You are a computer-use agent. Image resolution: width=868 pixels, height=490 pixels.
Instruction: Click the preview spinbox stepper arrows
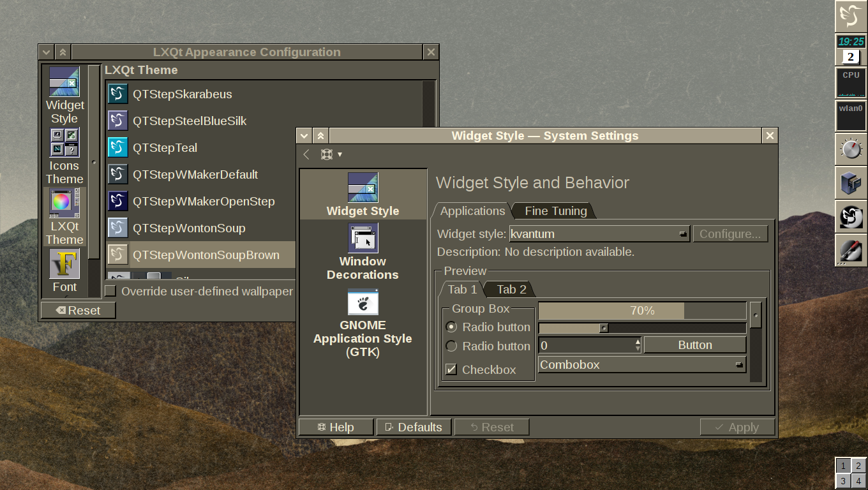click(638, 345)
